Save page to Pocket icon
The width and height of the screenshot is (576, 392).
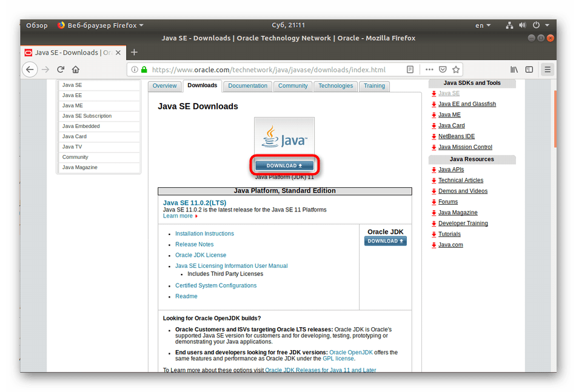[x=443, y=70]
